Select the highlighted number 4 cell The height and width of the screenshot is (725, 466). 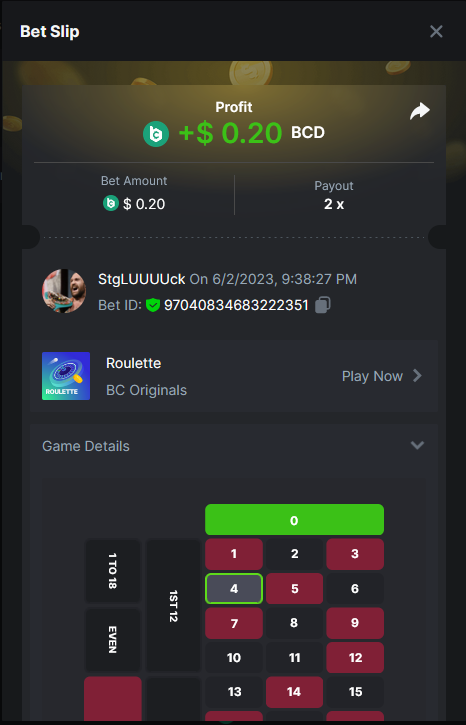click(x=234, y=589)
